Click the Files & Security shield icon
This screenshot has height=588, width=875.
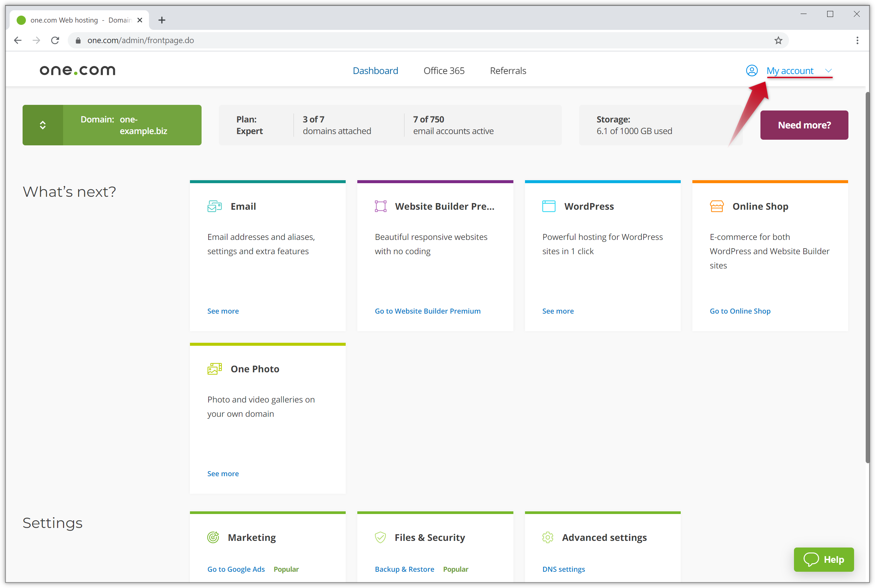point(381,537)
